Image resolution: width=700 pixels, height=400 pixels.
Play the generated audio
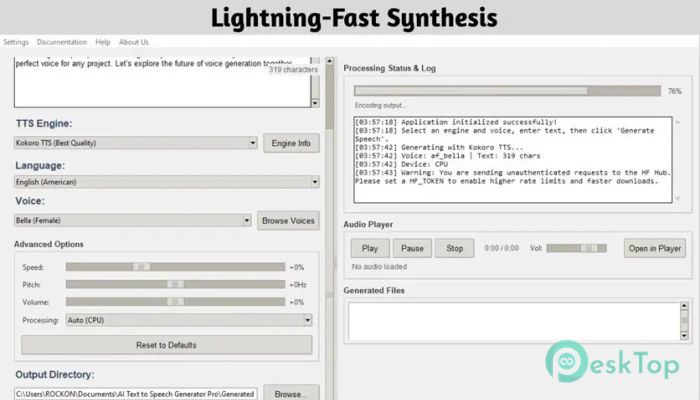(370, 248)
